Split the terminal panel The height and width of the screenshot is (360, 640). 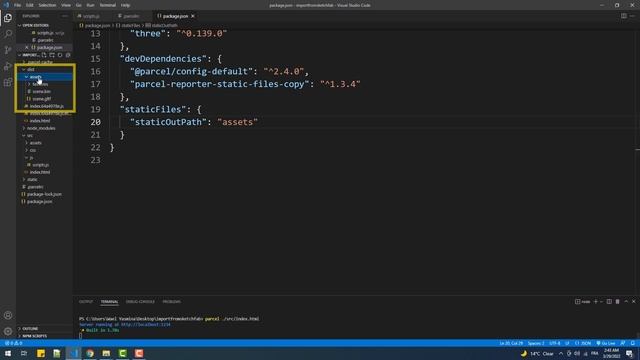click(609, 302)
